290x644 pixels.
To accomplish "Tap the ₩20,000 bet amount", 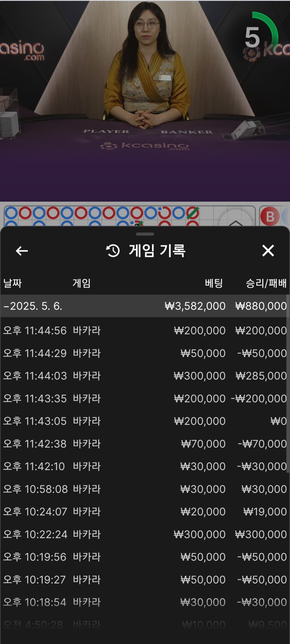I will pos(203,511).
